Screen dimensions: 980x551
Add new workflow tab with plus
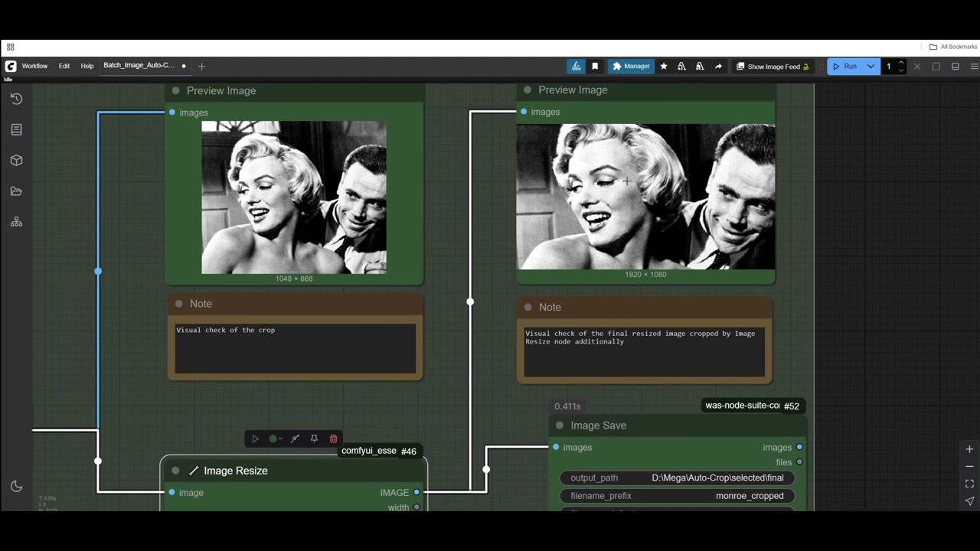point(201,66)
